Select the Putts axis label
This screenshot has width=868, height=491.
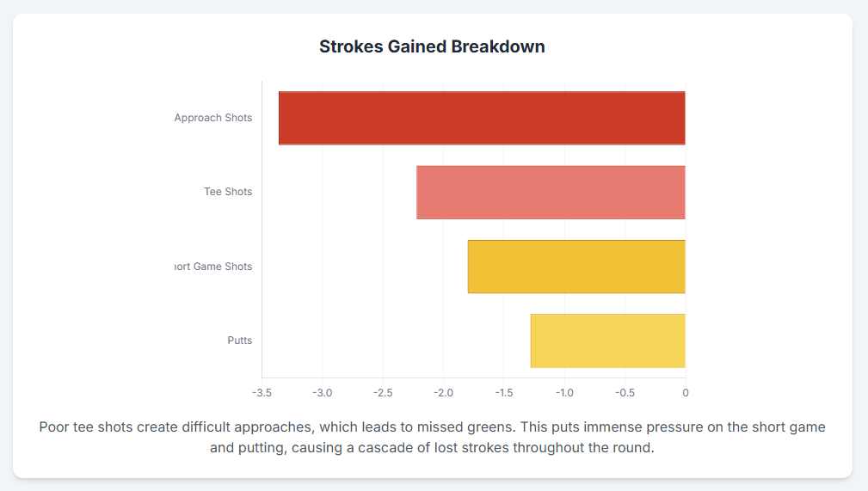(240, 341)
